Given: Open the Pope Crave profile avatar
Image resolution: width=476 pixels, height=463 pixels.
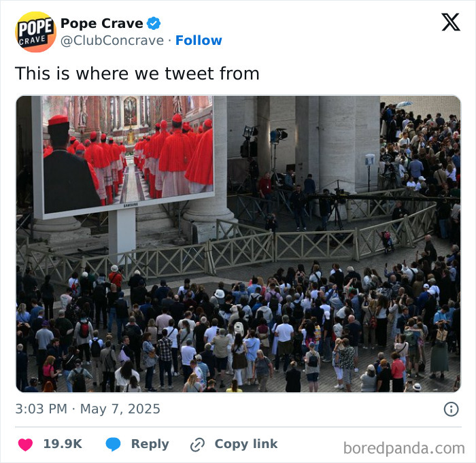Looking at the screenshot, I should point(35,32).
